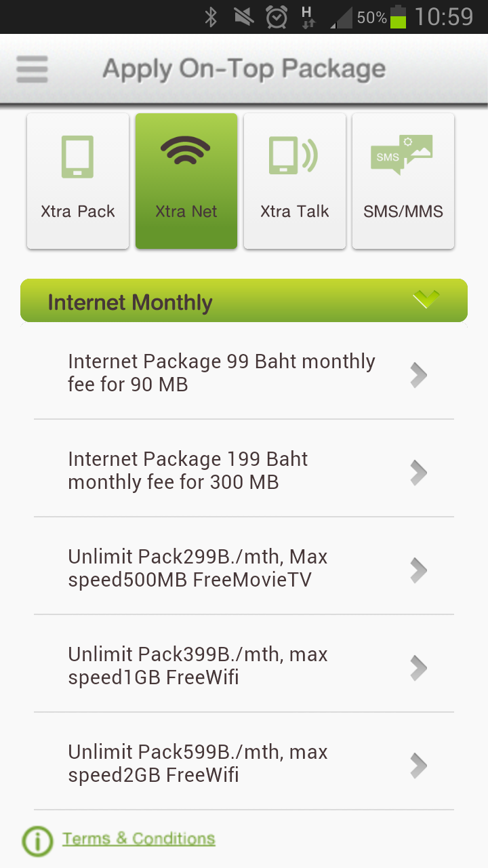488x868 pixels.
Task: Tap the battery indicator in status bar
Action: tap(398, 17)
